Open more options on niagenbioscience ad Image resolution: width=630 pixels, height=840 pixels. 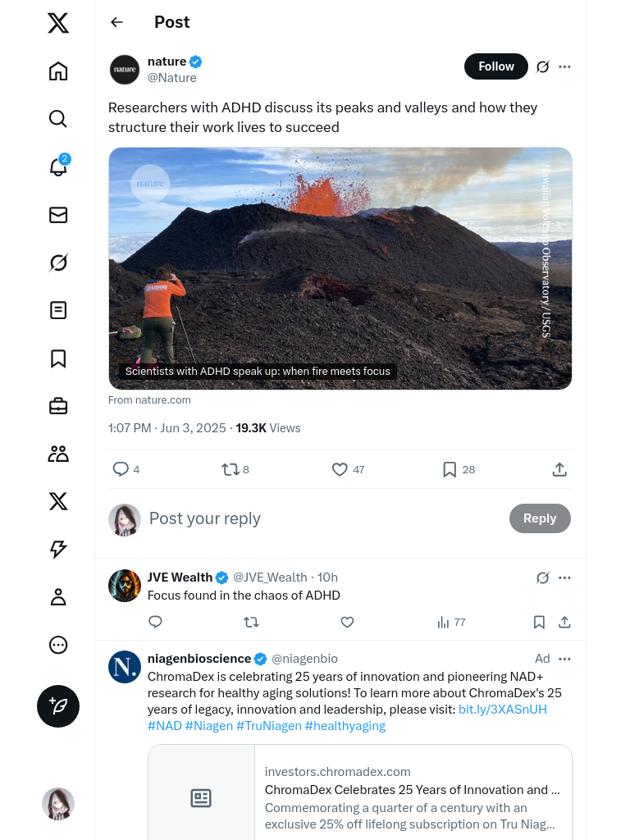click(564, 659)
